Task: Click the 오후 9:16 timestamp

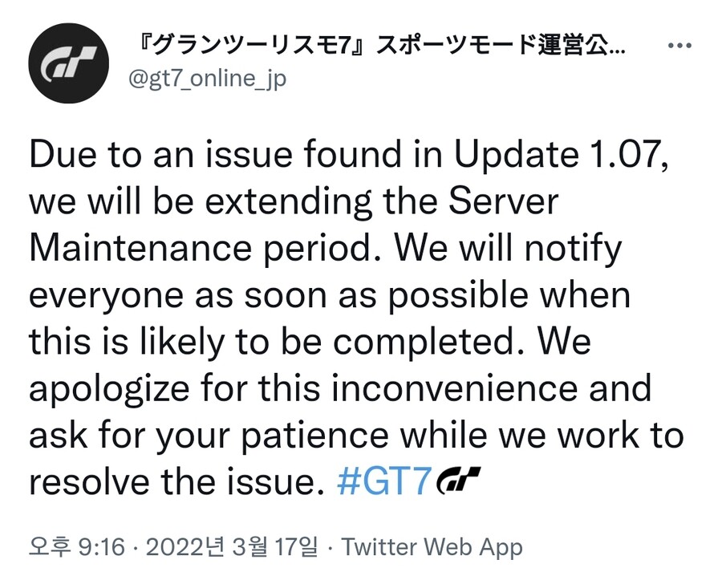Action: (x=77, y=547)
